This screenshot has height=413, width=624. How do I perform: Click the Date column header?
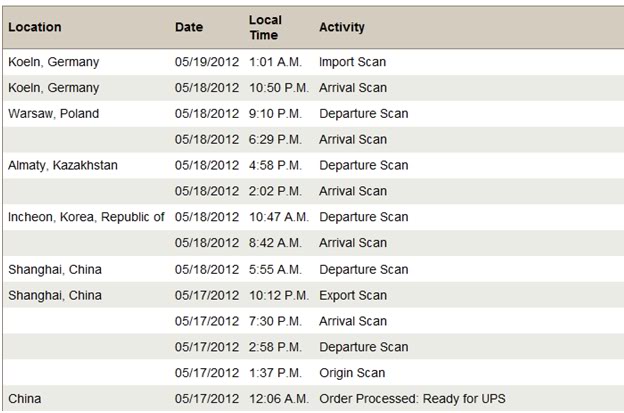[x=189, y=27]
